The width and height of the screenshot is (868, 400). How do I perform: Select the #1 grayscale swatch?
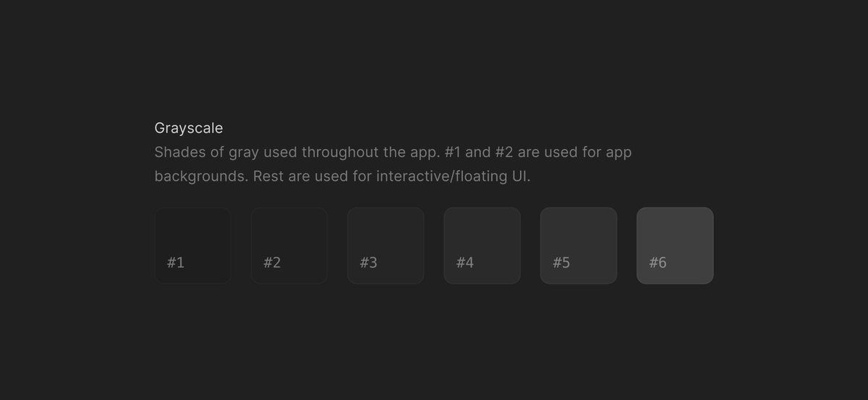(192, 246)
